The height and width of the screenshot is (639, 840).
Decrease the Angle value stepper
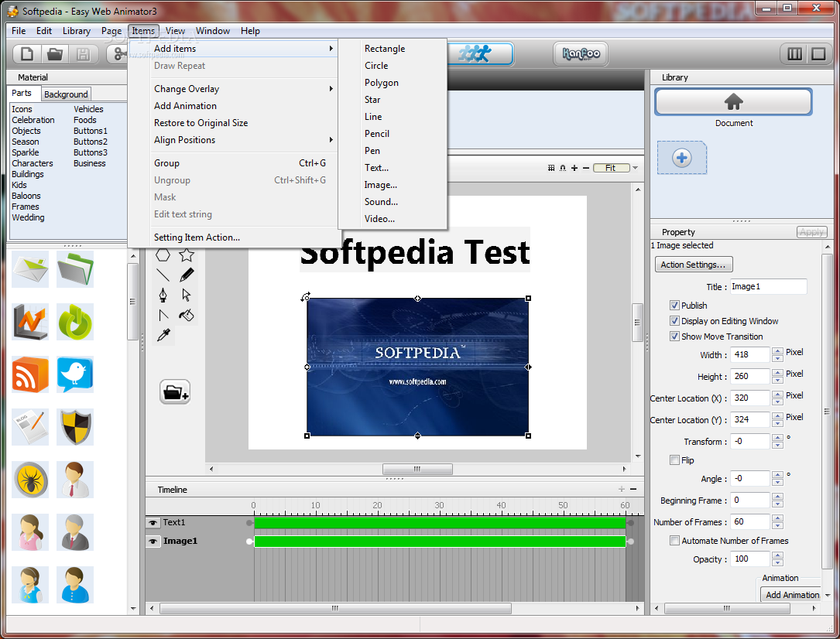coord(777,482)
